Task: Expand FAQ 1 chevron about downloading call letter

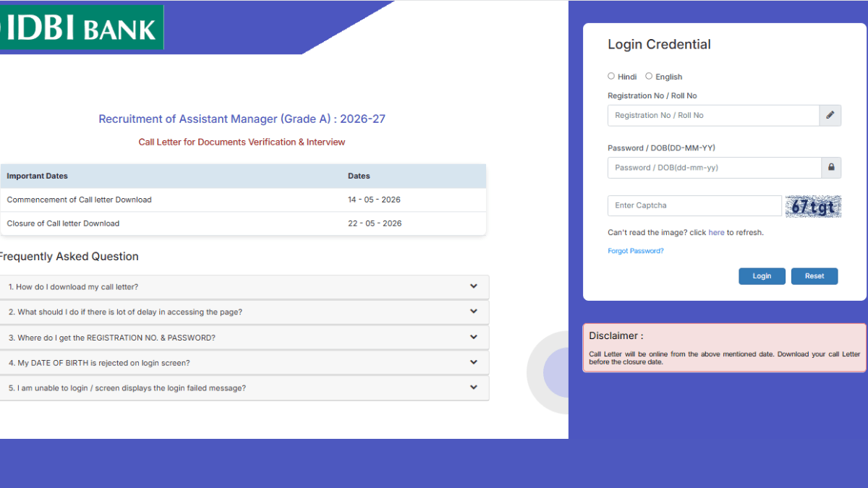Action: [474, 286]
